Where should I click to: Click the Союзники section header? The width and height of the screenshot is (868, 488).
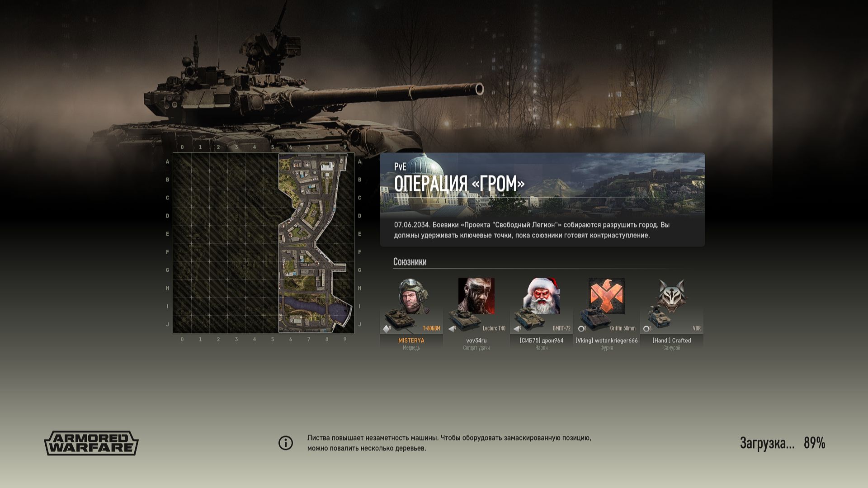[410, 262]
